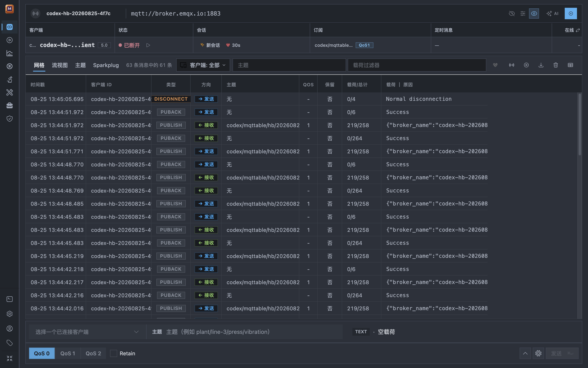Switch to the 流视图 tab
This screenshot has height=368, width=588.
60,65
